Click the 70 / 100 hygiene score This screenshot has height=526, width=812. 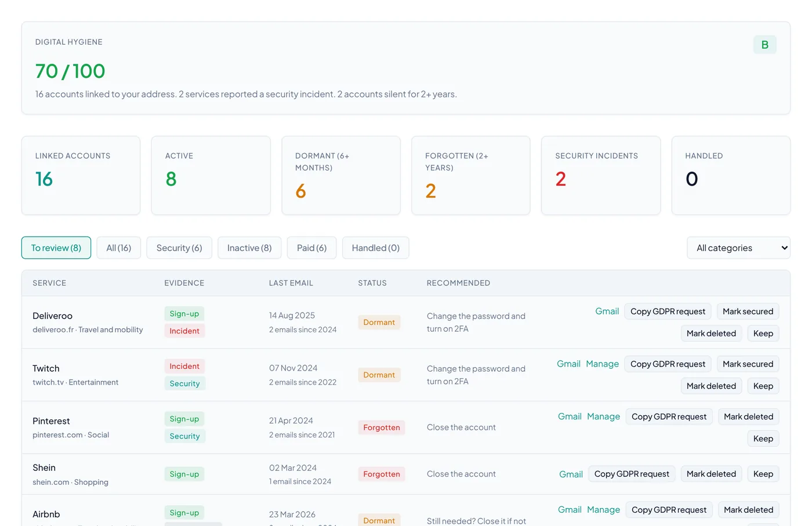pyautogui.click(x=70, y=71)
